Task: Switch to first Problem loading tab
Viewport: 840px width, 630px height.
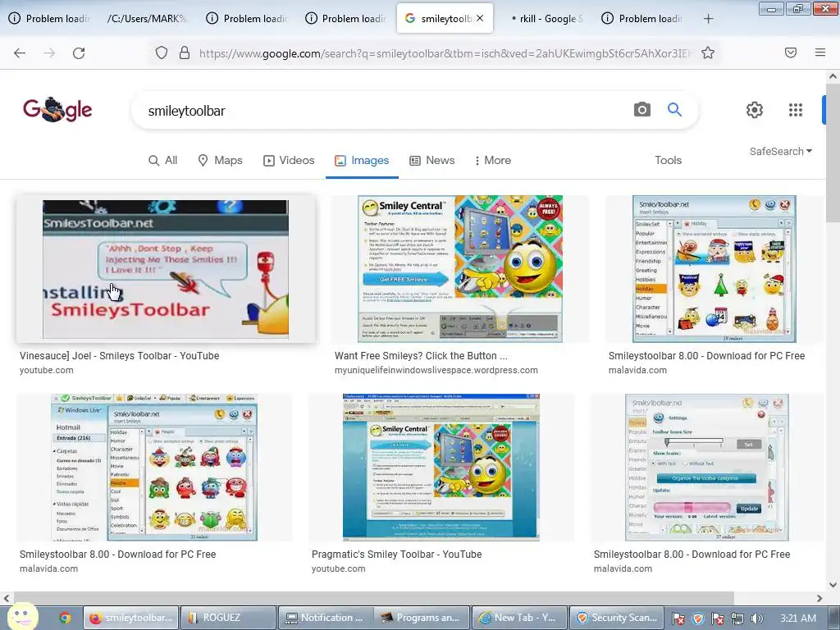Action: [x=49, y=19]
